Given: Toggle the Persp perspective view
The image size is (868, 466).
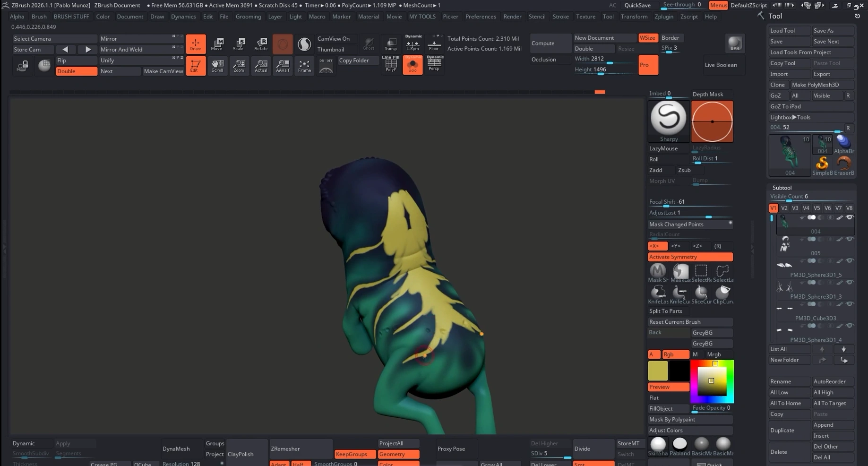Looking at the screenshot, I should 434,63.
